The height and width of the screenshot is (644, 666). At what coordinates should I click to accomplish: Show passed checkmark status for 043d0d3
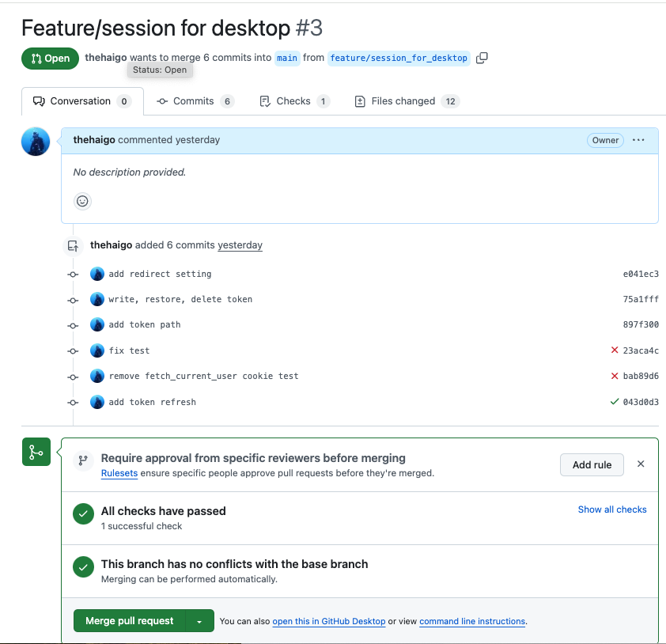click(x=614, y=401)
